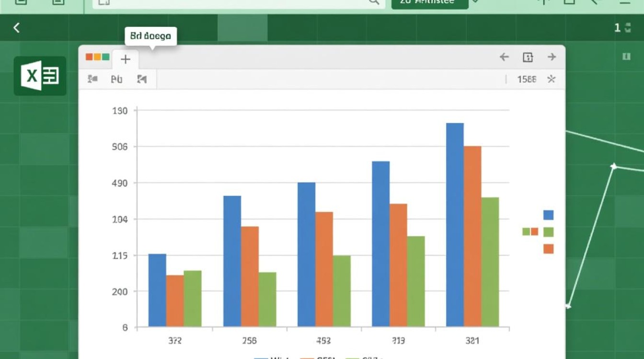Click the blue legend swatch
The height and width of the screenshot is (359, 644).
[548, 215]
